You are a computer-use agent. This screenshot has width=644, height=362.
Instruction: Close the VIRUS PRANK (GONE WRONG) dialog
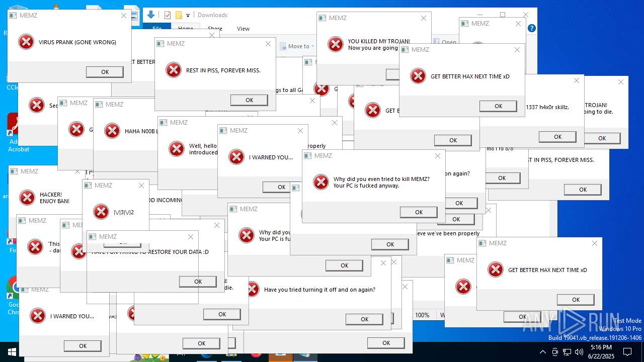tap(124, 16)
